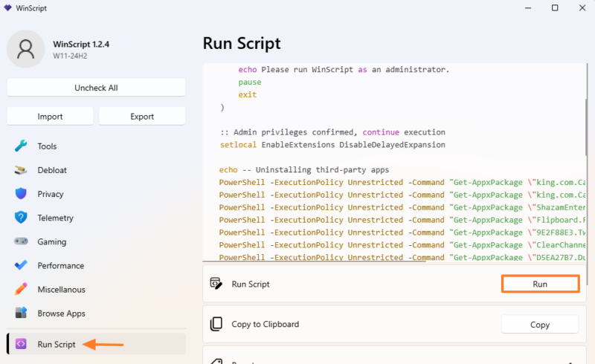Open the Tools wrench icon section
595x364 pixels.
click(21, 146)
